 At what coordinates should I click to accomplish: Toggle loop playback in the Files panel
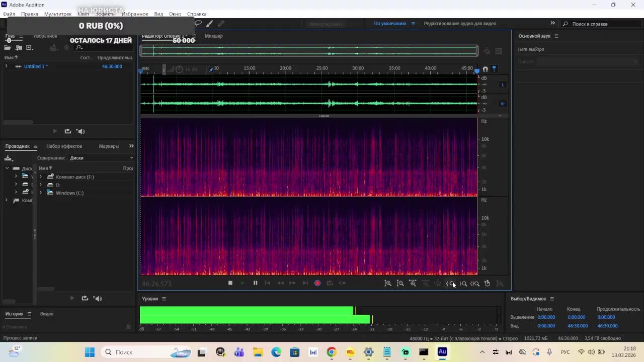click(68, 131)
